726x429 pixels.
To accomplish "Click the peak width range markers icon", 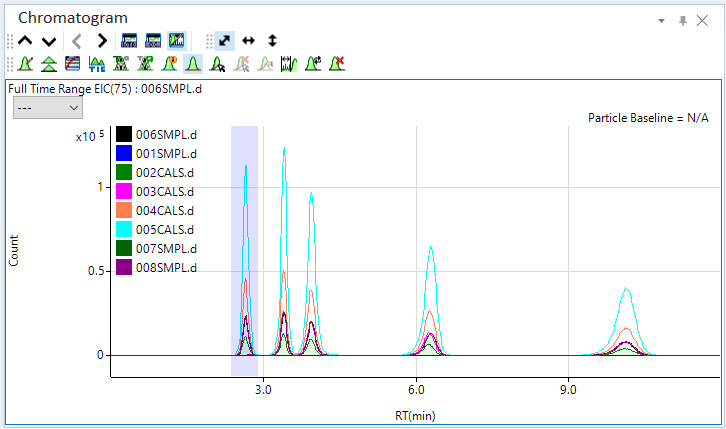I will pyautogui.click(x=289, y=64).
